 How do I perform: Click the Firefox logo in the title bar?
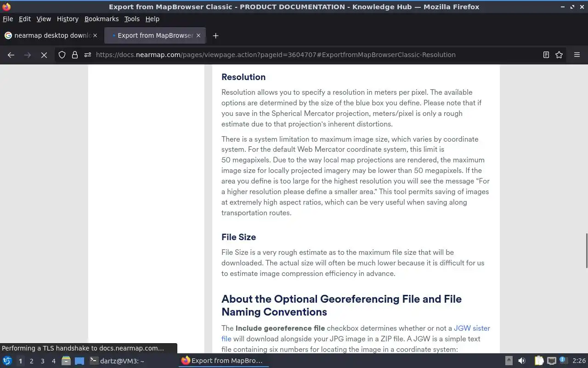6,6
